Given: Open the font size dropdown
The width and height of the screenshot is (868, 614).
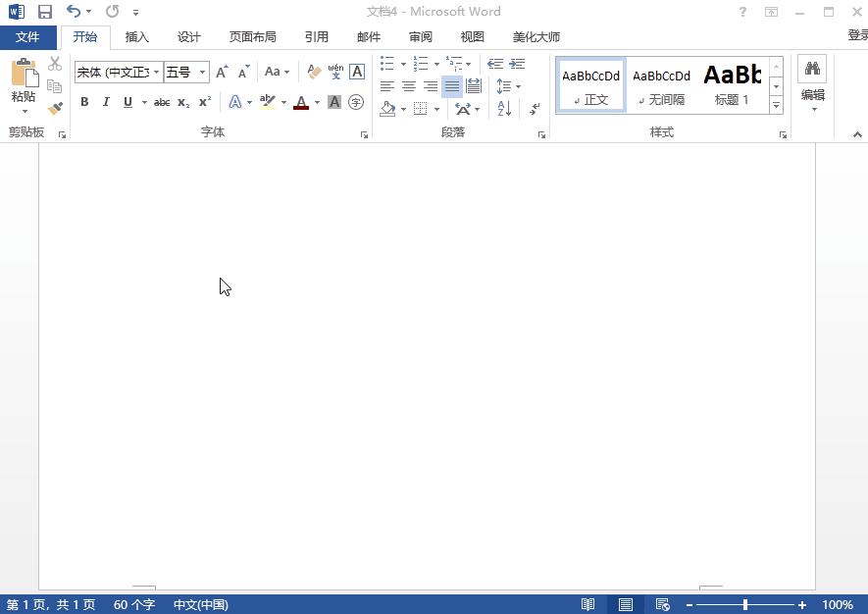Looking at the screenshot, I should click(201, 72).
